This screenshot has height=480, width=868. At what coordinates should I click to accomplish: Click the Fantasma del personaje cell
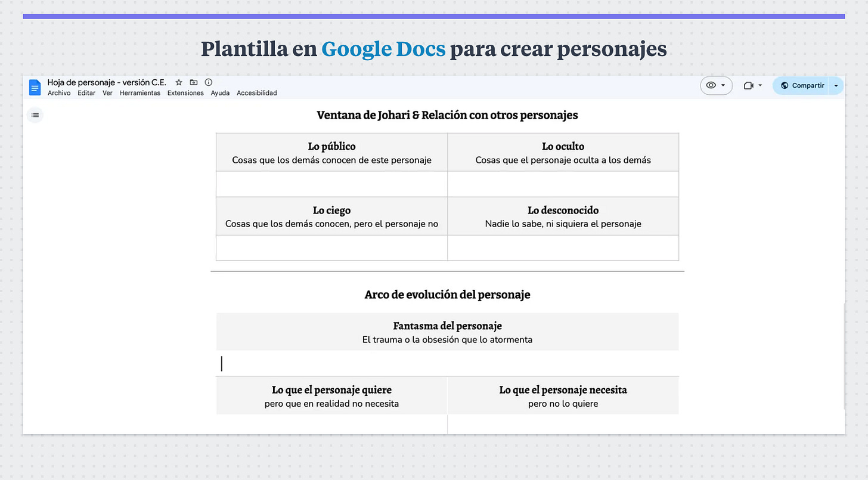[447, 332]
